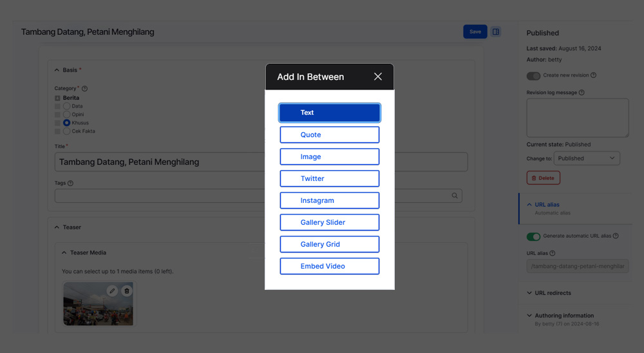
Task: Expand the URL redirects section
Action: coord(553,293)
